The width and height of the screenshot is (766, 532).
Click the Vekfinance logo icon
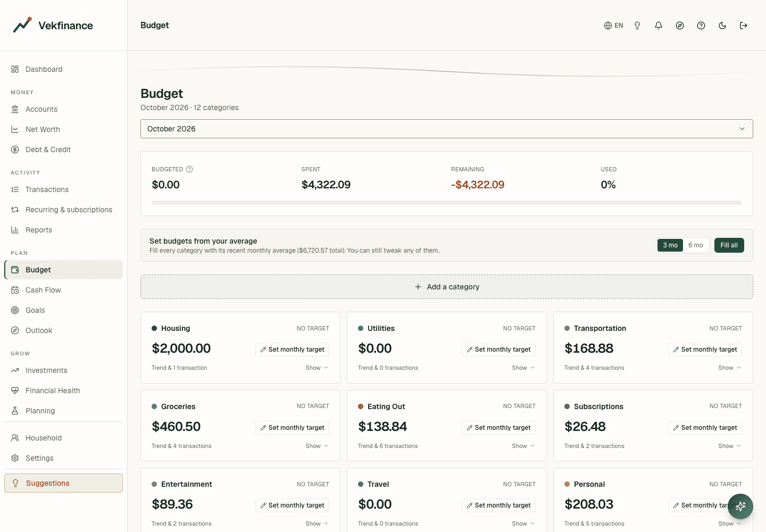click(22, 25)
